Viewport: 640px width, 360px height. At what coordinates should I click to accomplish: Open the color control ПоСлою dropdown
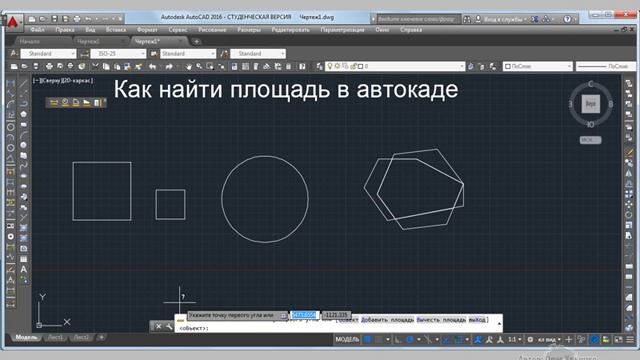[538, 66]
